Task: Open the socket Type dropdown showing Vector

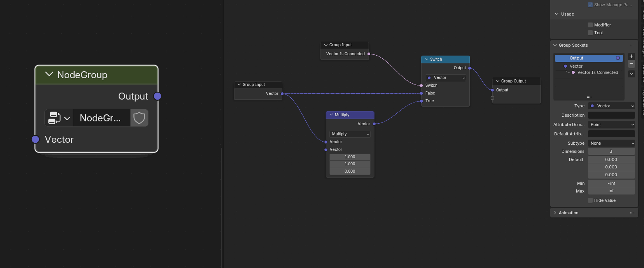Action: (x=611, y=106)
